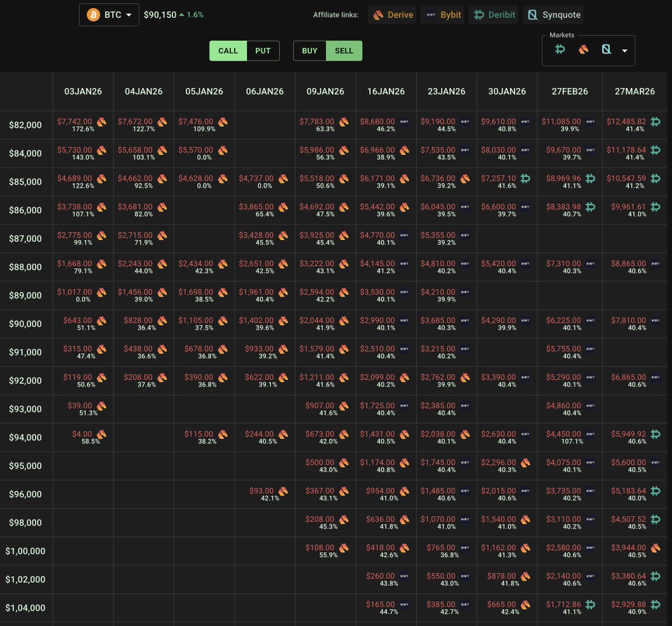Click the 03JAN26 expiry column header

83,91
